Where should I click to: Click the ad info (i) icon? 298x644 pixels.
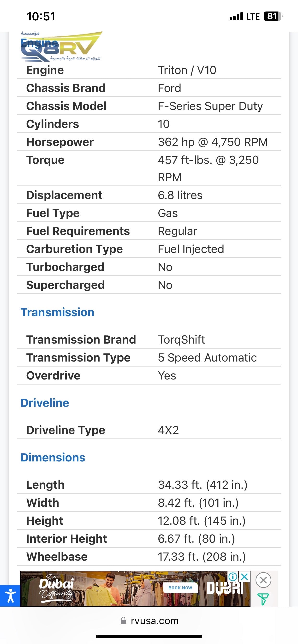point(233,576)
